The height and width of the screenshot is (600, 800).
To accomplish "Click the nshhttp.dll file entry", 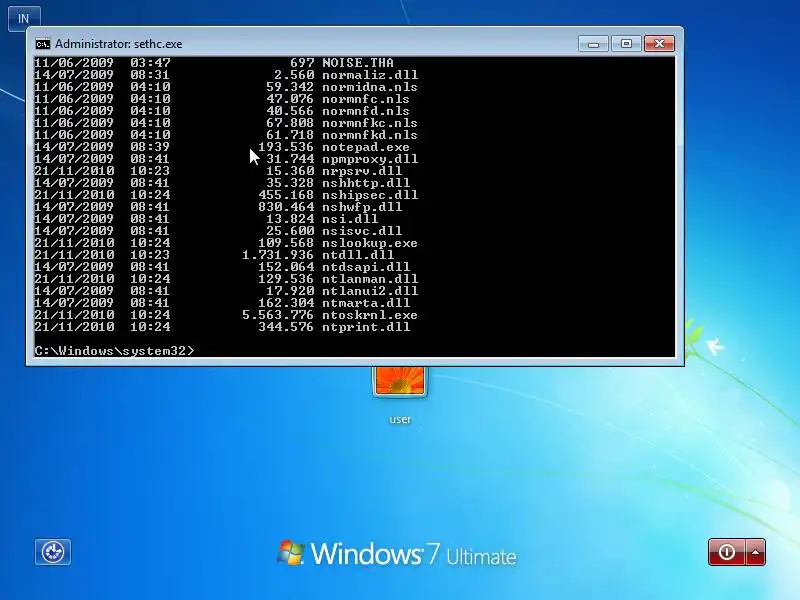I will [x=366, y=183].
